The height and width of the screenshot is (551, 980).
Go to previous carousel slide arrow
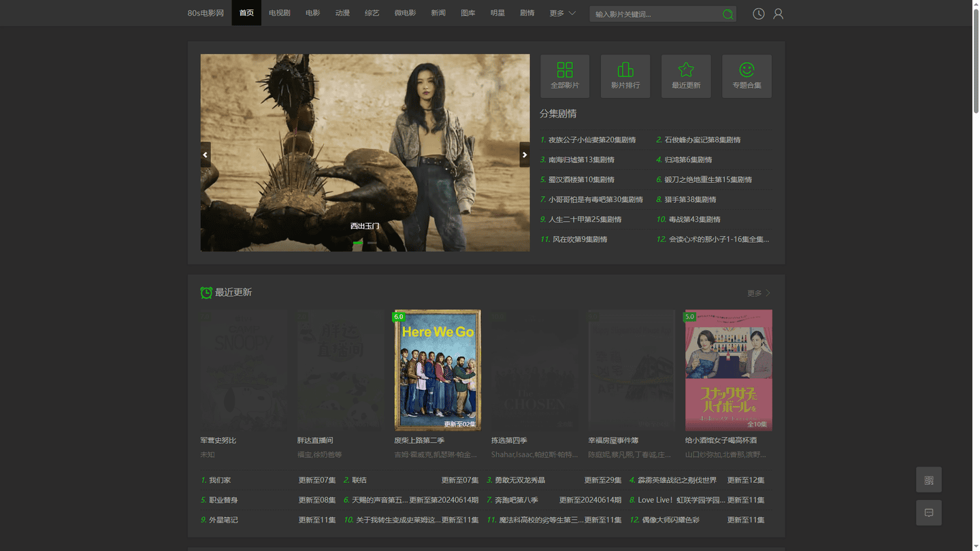[x=206, y=154]
